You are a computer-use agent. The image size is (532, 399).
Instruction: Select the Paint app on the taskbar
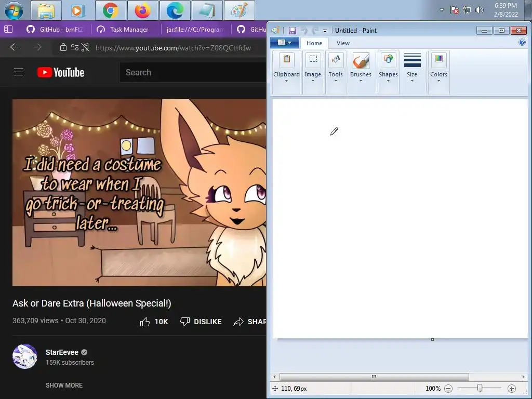pos(239,10)
